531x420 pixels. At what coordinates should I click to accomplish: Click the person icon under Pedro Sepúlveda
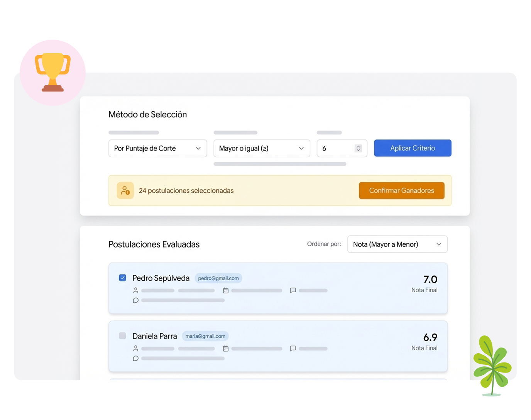click(x=135, y=290)
